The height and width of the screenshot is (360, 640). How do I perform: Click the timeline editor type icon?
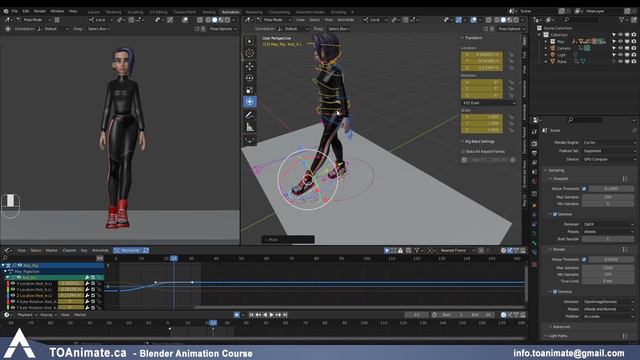click(x=7, y=315)
